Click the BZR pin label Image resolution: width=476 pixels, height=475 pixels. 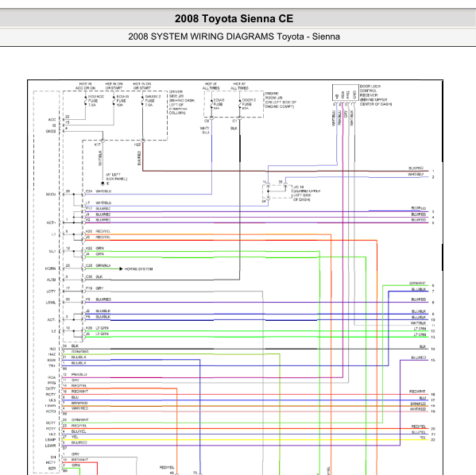click(x=52, y=469)
